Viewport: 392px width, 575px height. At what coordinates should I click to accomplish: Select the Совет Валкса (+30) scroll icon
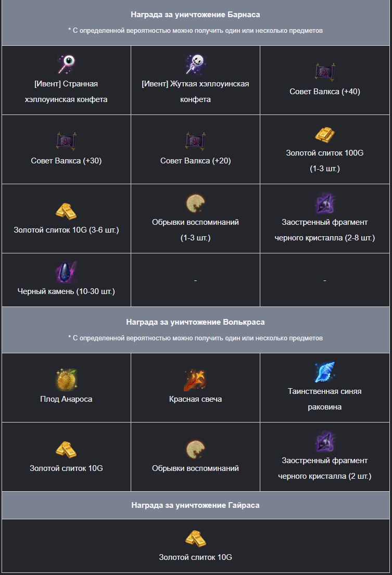coord(66,141)
